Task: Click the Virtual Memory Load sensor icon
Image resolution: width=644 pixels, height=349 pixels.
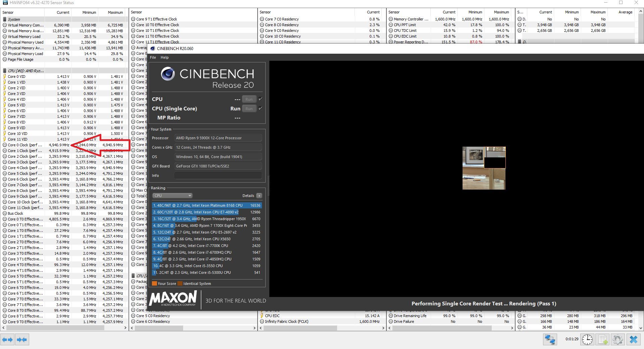Action: (x=5, y=37)
